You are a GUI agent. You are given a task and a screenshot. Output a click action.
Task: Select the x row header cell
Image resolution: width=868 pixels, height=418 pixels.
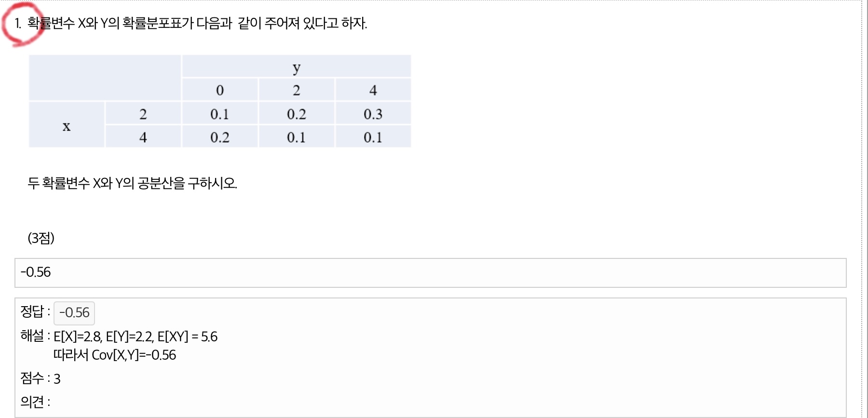coord(67,125)
